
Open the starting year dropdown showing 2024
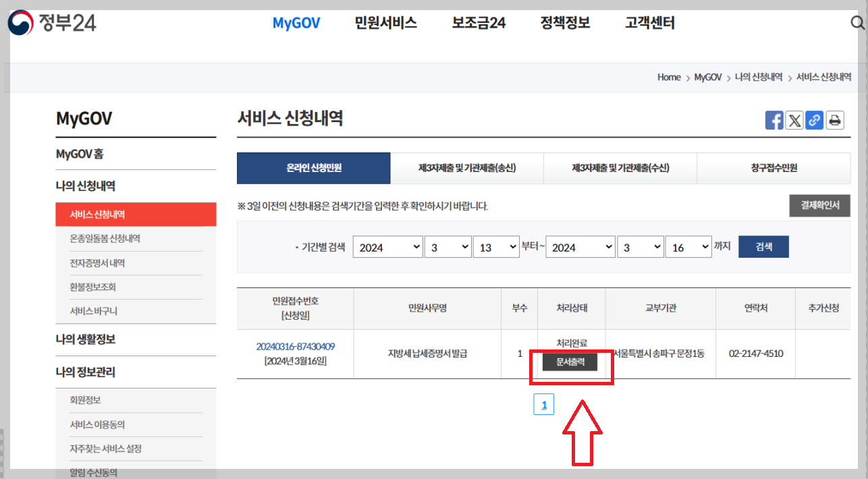tap(387, 246)
